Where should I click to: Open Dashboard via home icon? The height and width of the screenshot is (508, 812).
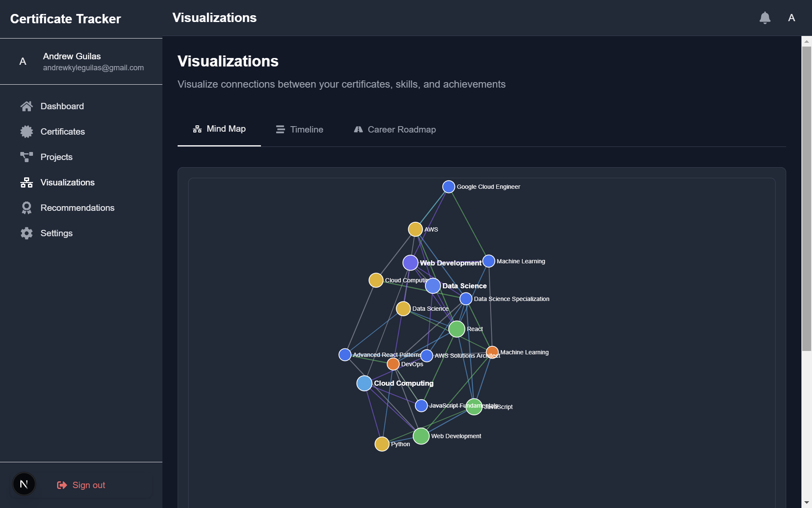27,106
